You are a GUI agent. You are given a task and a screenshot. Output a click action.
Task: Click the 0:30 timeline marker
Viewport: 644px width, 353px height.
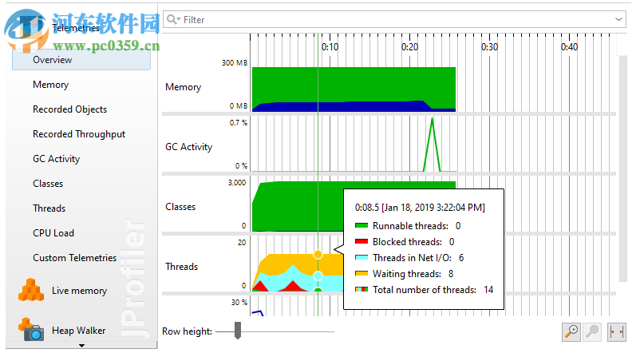tap(489, 47)
